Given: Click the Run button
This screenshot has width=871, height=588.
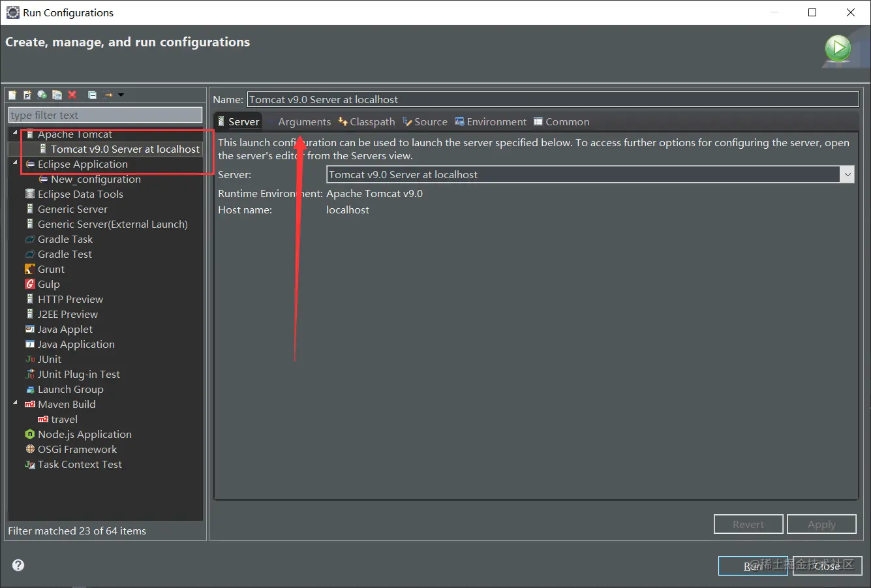Looking at the screenshot, I should (x=753, y=566).
